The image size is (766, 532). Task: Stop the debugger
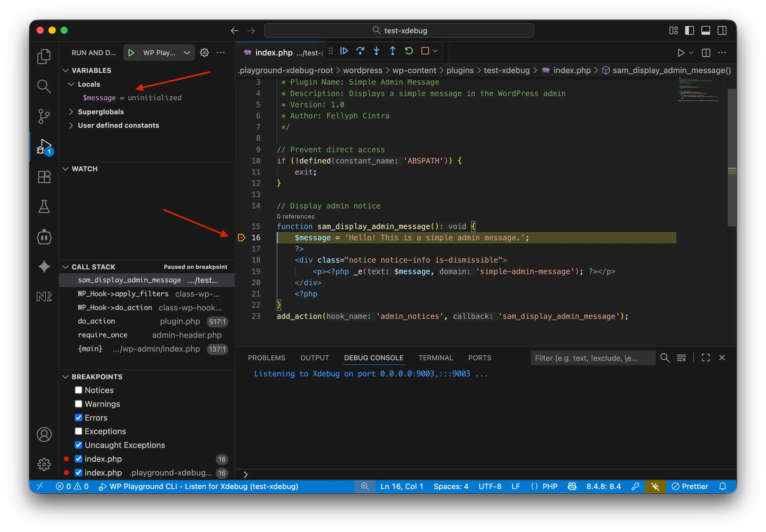pyautogui.click(x=425, y=51)
